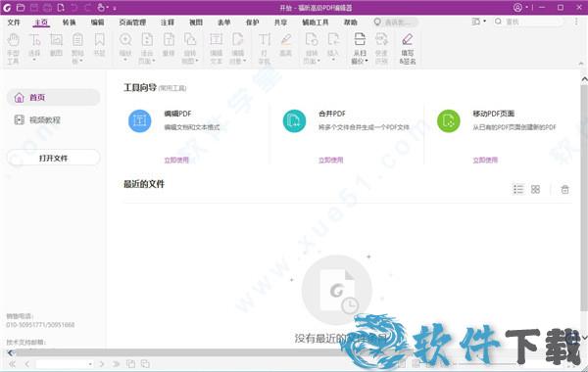Click the three-dot more options icon
Viewport: 588px width, 372px height.
point(576,22)
